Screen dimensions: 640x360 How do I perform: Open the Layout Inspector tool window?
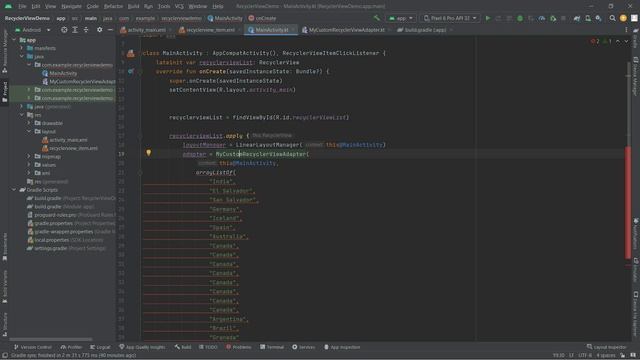coord(607,347)
